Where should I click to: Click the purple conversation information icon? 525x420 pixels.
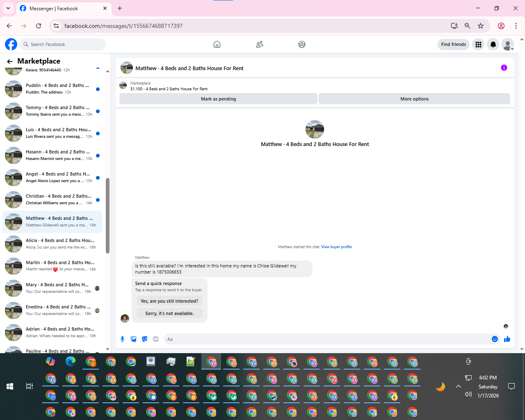coord(504,68)
